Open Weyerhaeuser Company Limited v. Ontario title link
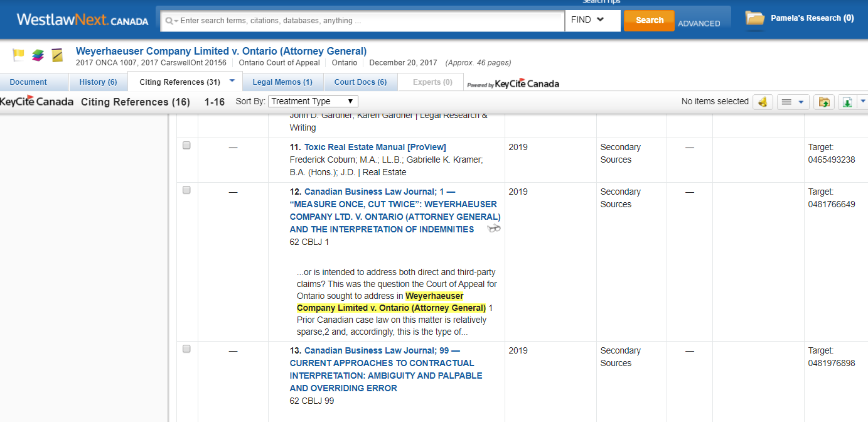This screenshot has width=868, height=422. [221, 51]
